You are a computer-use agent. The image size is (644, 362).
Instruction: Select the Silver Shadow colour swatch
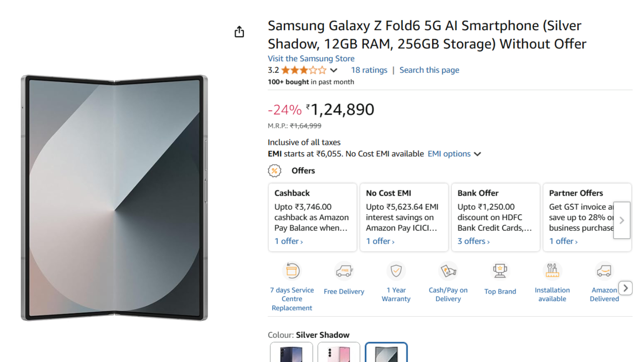point(386,352)
